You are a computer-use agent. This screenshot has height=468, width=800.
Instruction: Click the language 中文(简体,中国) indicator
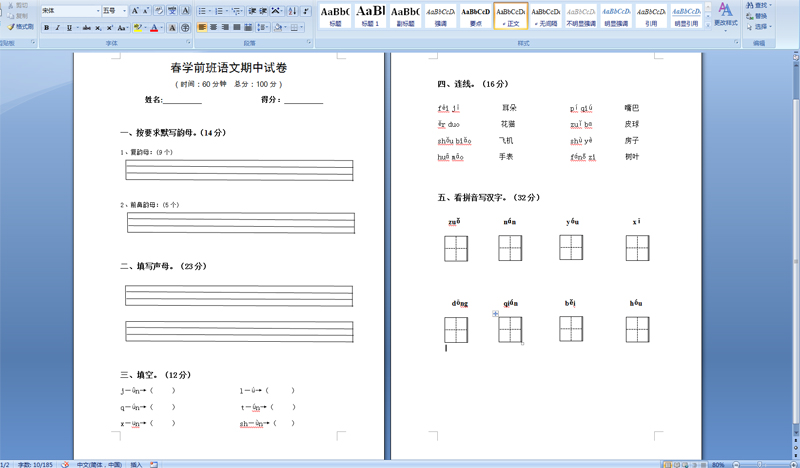[99, 464]
